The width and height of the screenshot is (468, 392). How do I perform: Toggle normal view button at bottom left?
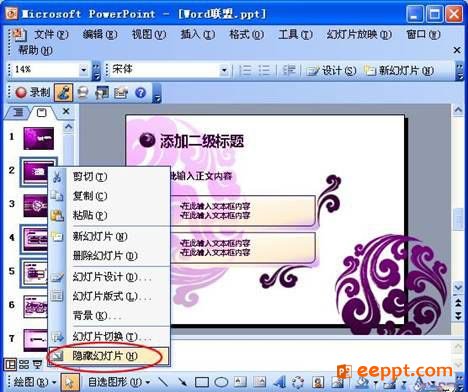coord(10,364)
